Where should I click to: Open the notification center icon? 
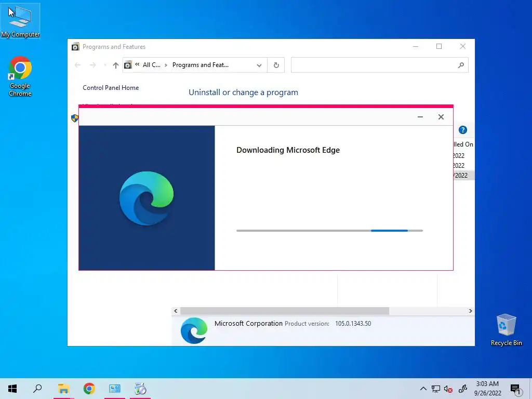[515, 390]
